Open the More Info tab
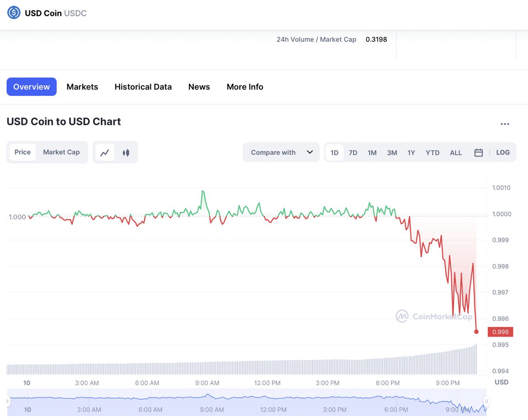The height and width of the screenshot is (420, 528). [245, 87]
